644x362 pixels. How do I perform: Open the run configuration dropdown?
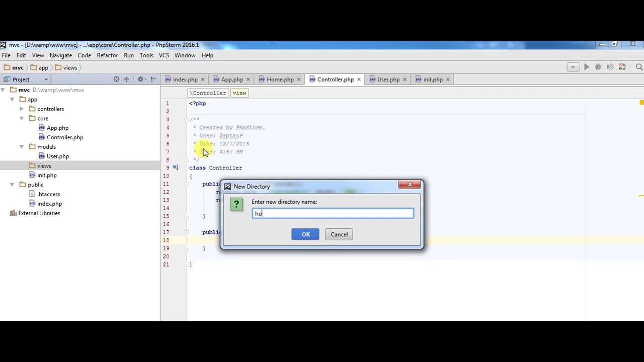point(573,67)
